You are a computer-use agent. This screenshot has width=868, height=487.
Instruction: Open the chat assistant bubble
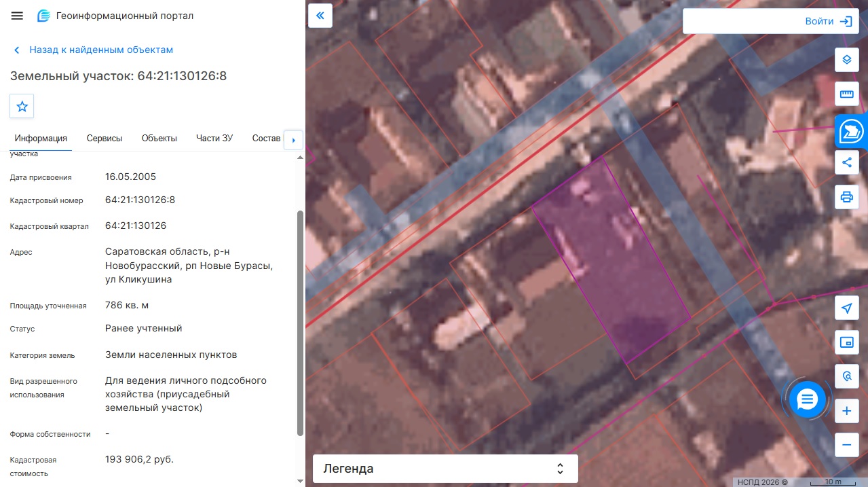[x=807, y=399]
